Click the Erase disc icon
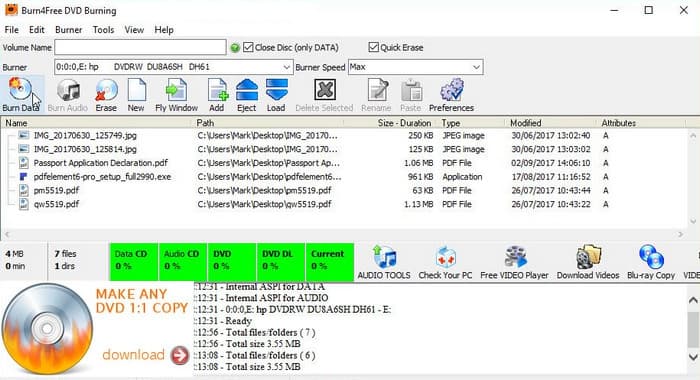The width and height of the screenshot is (700, 380). point(106,90)
